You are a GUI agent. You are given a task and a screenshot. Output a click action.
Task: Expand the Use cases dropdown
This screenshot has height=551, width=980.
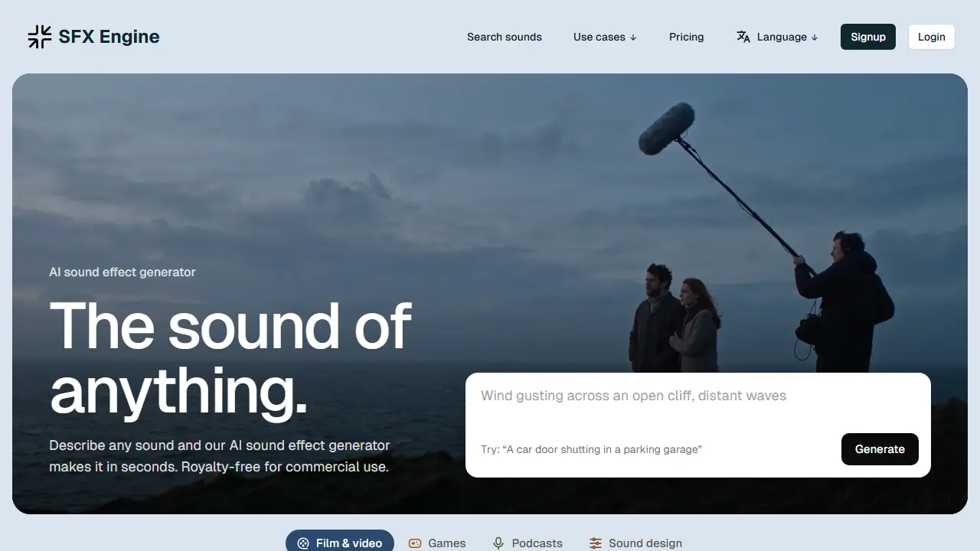605,37
